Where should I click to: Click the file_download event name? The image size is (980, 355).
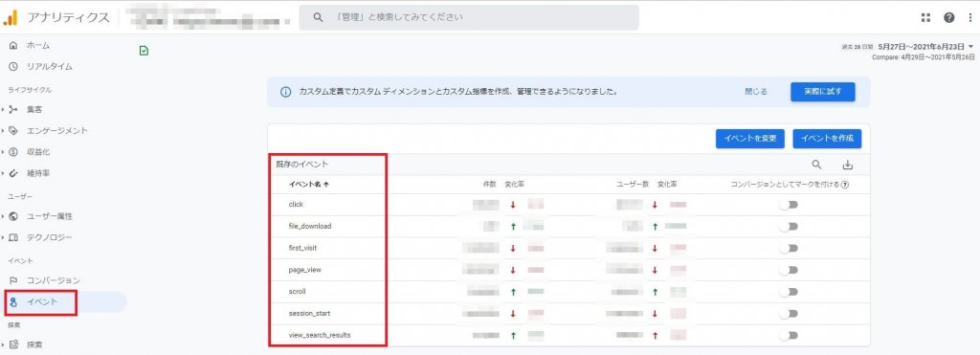point(310,226)
